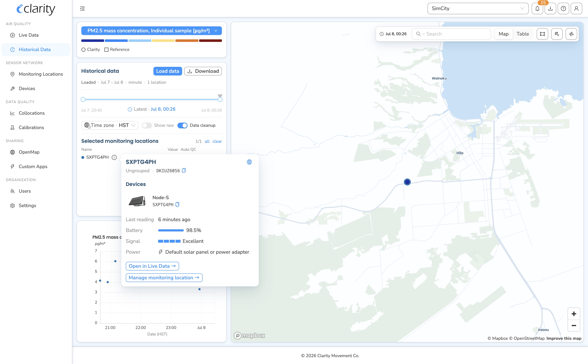The image size is (588, 364).
Task: Click the blue sensor marker on map
Action: (x=407, y=182)
